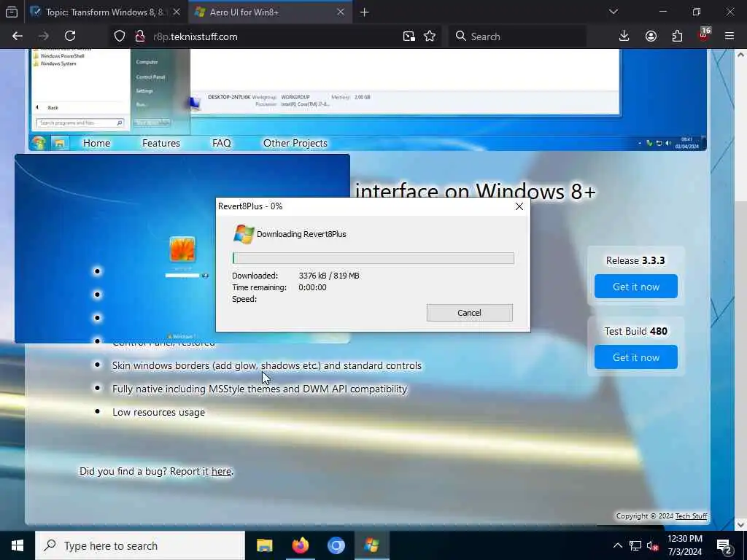The image size is (747, 560).
Task: Open the Firefox application menu
Action: (x=729, y=36)
